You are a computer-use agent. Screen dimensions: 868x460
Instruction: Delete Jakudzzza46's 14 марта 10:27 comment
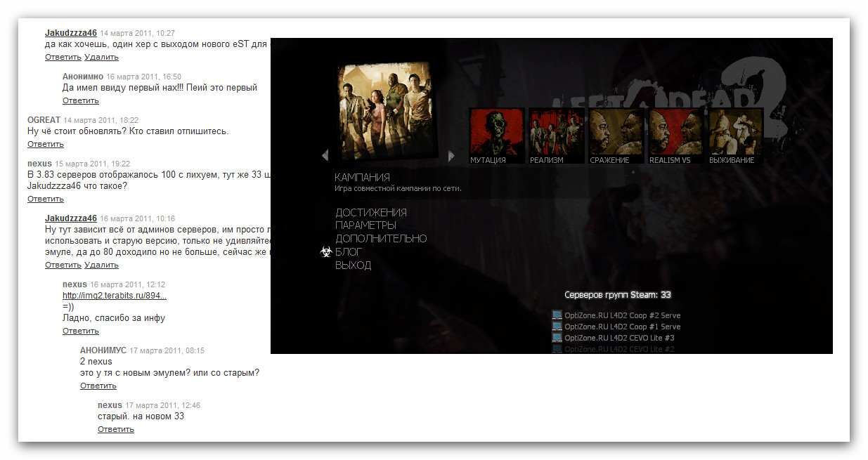tap(101, 57)
